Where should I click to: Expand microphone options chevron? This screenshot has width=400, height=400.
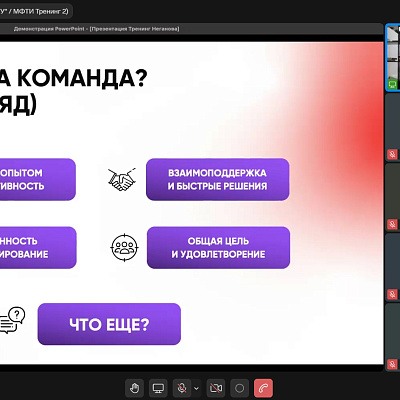196,388
